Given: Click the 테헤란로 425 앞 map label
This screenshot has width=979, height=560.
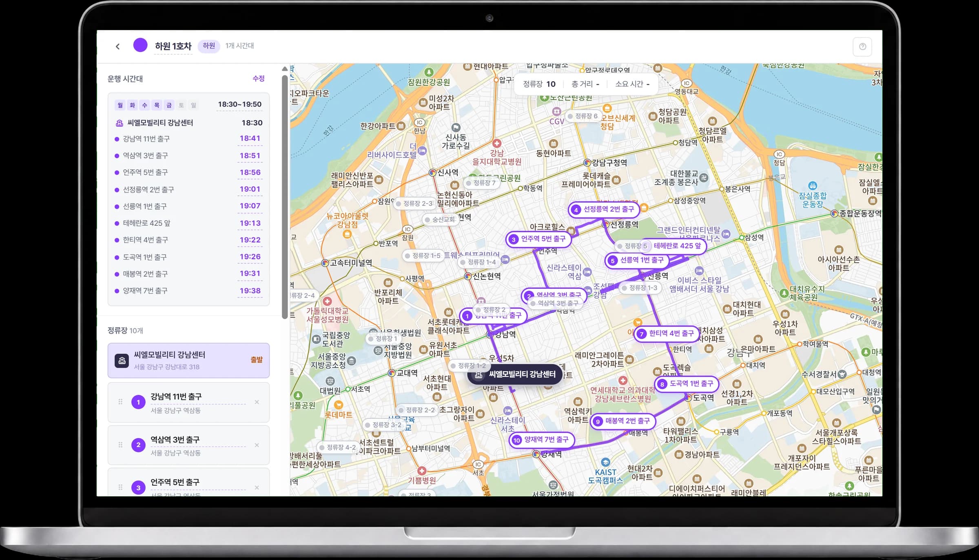Looking at the screenshot, I should point(677,246).
